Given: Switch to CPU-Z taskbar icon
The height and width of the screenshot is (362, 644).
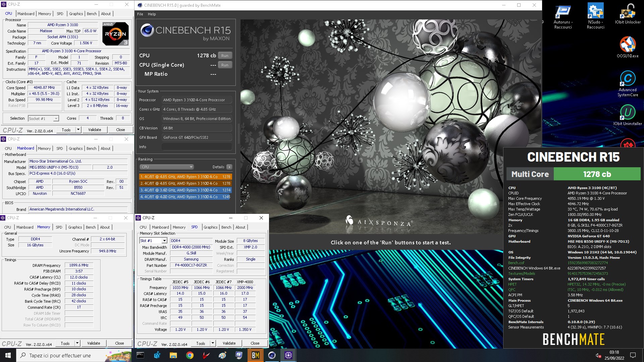Looking at the screenshot, I should [x=288, y=355].
